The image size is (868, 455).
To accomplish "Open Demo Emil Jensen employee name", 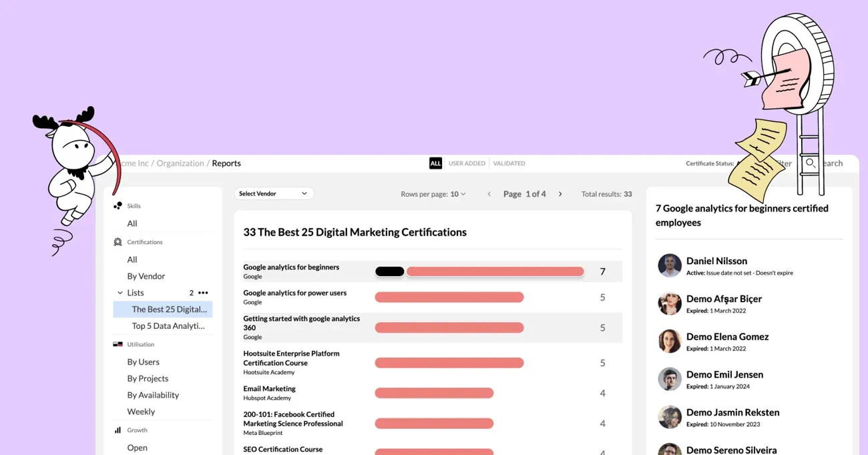I will coord(724,375).
